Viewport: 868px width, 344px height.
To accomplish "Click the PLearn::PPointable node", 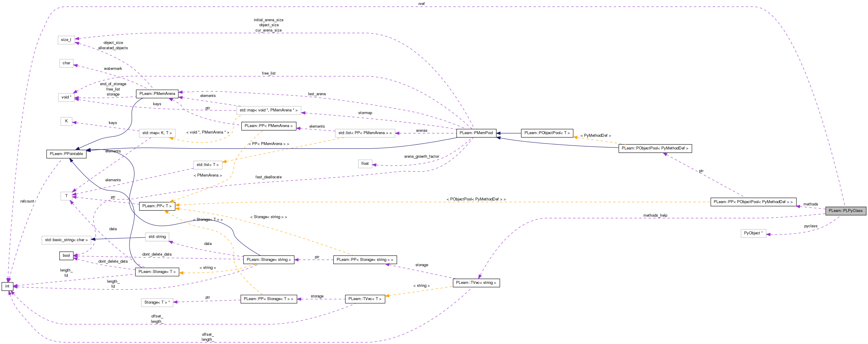I will point(66,154).
